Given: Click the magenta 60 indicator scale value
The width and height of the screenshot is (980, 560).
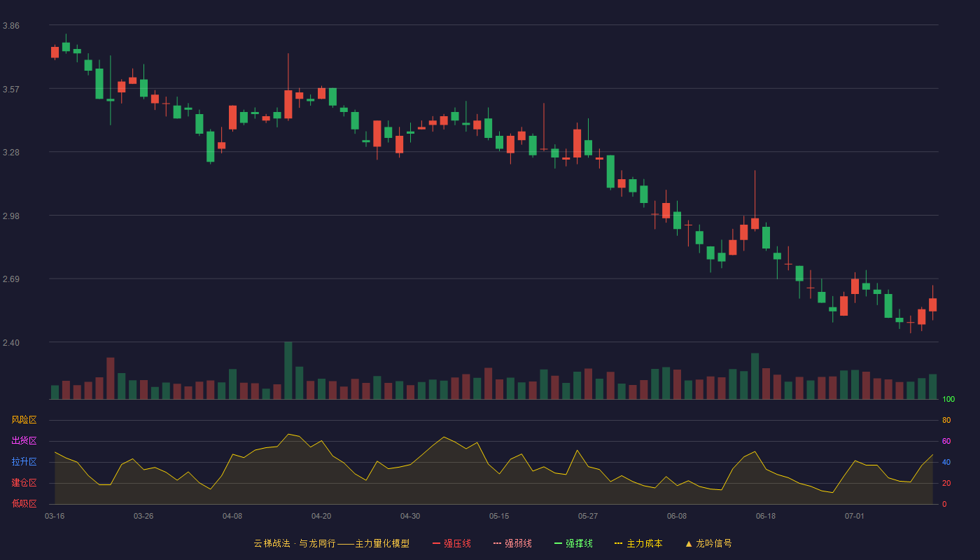Looking at the screenshot, I should pos(946,442).
